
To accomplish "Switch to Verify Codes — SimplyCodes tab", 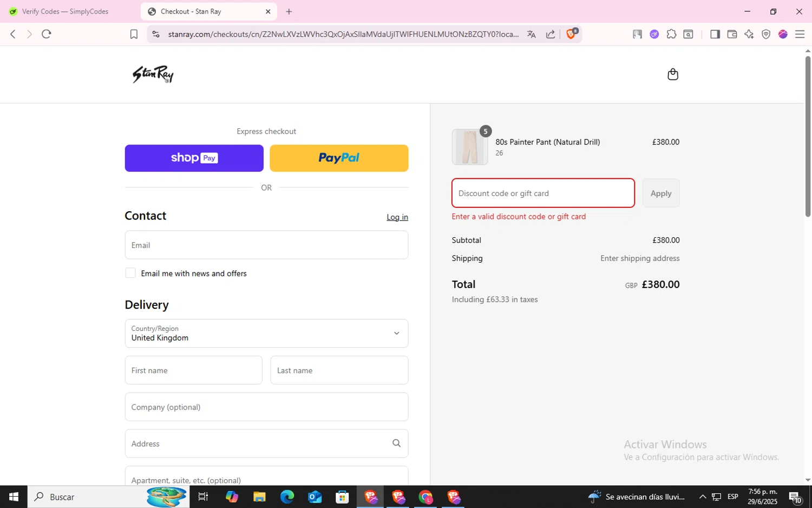I will 65,11.
